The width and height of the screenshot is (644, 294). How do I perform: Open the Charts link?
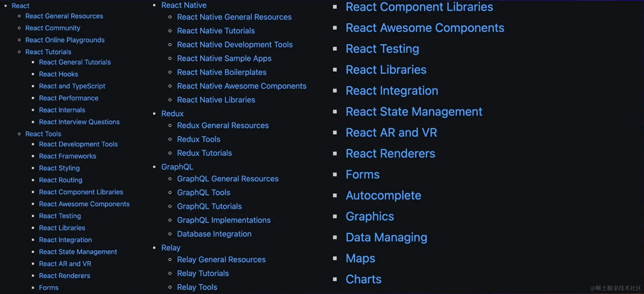tap(363, 279)
